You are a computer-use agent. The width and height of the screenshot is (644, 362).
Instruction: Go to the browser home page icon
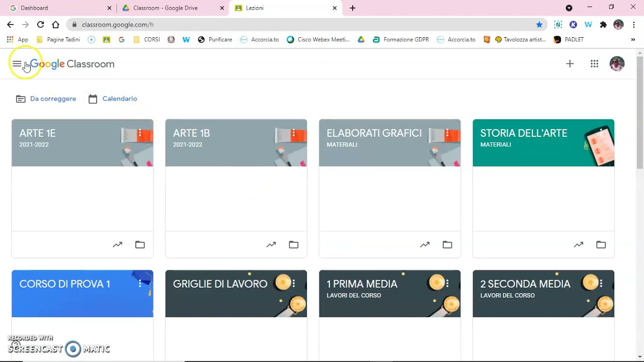(55, 24)
